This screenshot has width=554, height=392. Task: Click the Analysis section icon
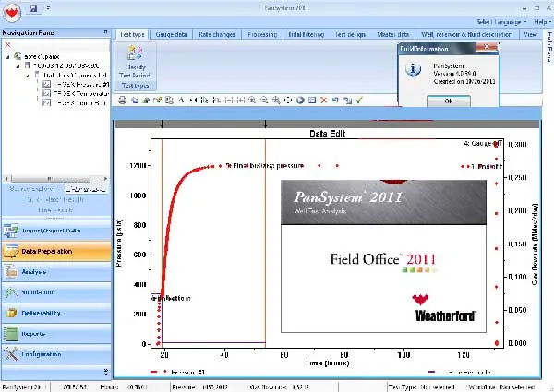[11, 272]
